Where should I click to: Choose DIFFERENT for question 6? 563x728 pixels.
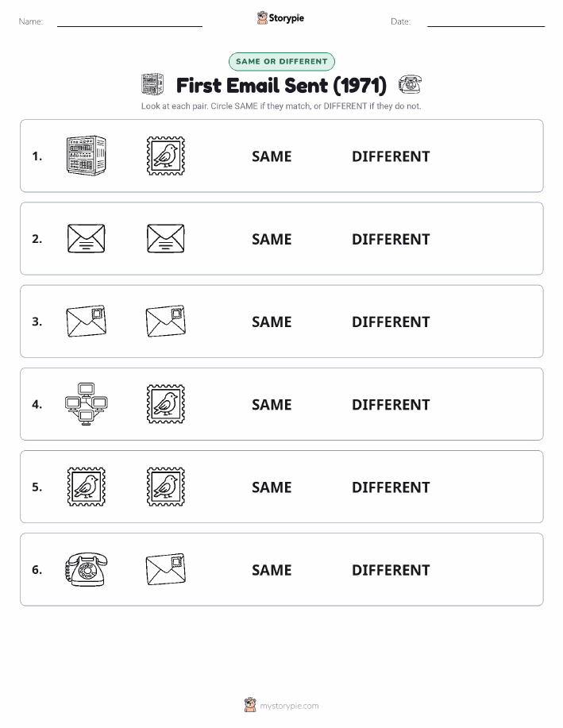coord(391,570)
